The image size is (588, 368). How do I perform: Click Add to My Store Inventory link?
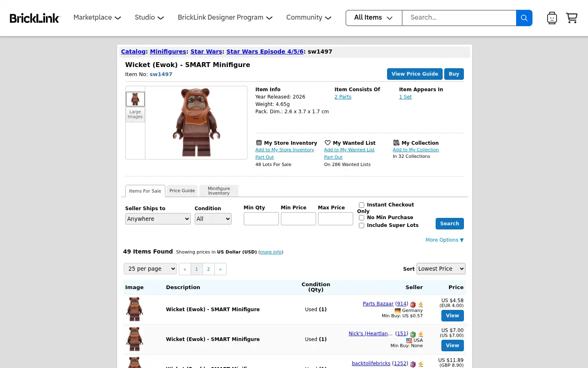point(285,150)
